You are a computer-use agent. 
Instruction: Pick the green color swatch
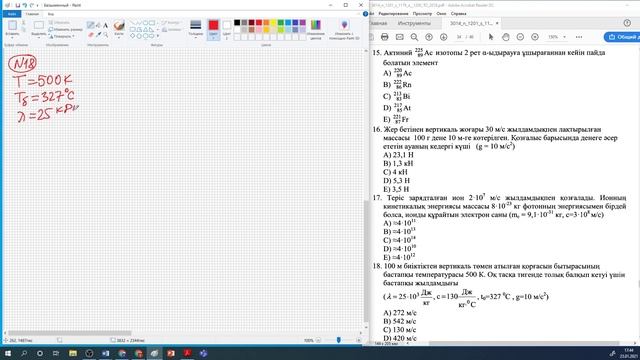[x=281, y=22]
